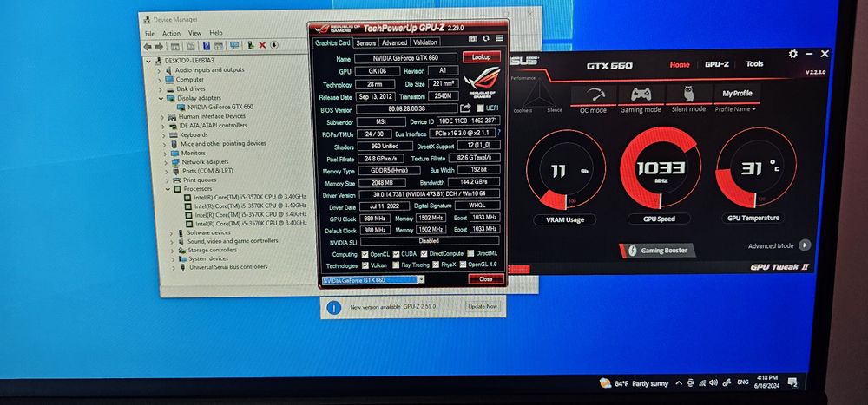Toggle the DirectML checkbox
The height and width of the screenshot is (405, 868).
coord(470,253)
